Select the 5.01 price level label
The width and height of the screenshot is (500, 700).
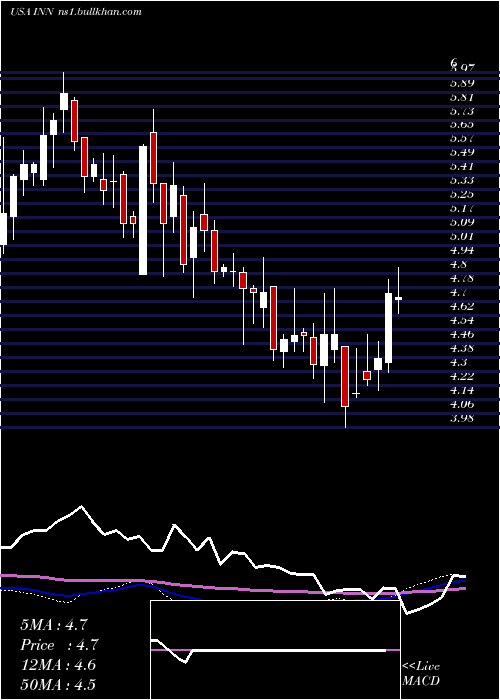click(x=462, y=236)
